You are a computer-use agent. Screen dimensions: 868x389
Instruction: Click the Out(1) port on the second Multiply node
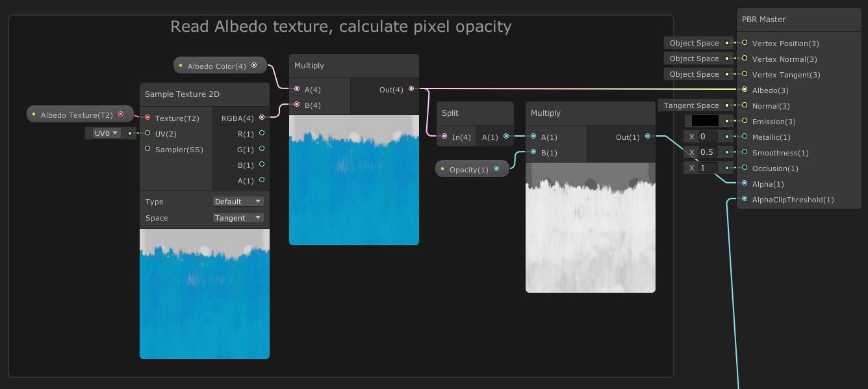[648, 137]
